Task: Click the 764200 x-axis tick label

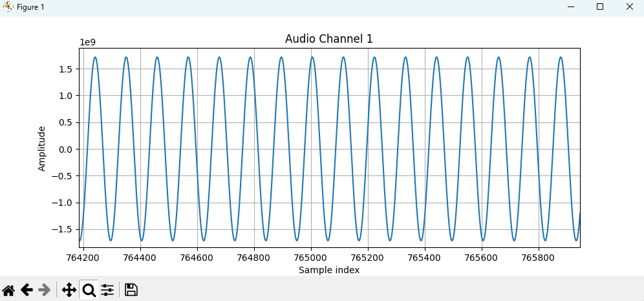Action: (84, 257)
